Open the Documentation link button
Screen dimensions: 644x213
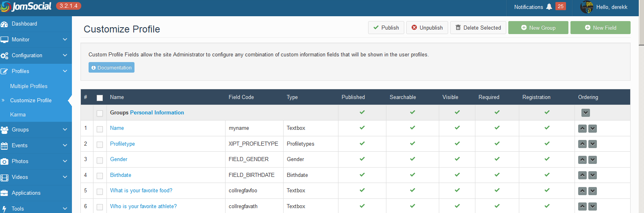click(x=111, y=67)
